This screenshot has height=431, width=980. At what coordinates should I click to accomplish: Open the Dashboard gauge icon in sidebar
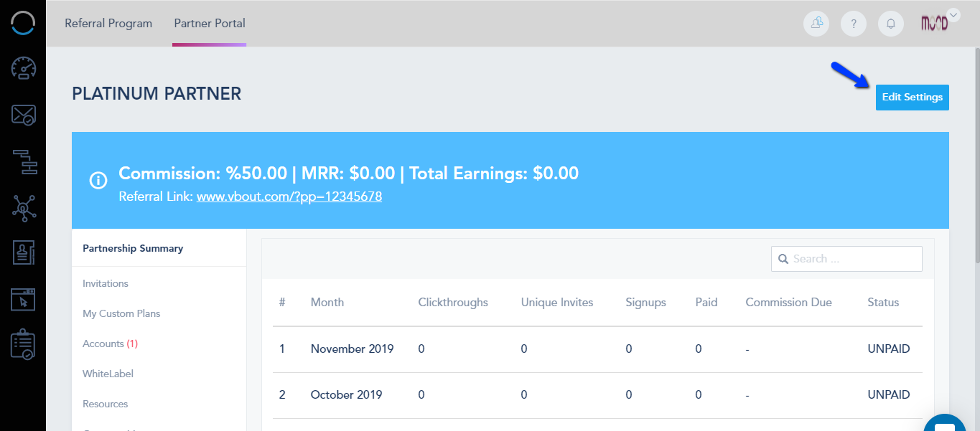23,68
